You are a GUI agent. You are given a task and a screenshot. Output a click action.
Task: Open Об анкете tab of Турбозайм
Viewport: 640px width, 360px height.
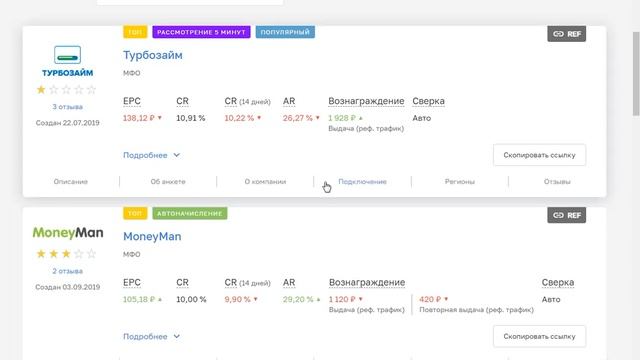(168, 182)
